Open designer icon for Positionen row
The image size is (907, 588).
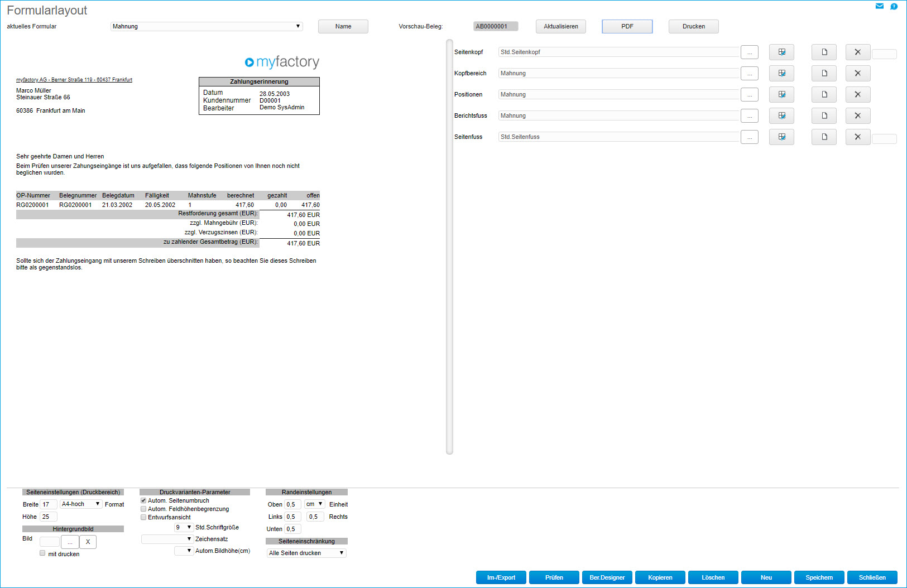[x=781, y=94]
